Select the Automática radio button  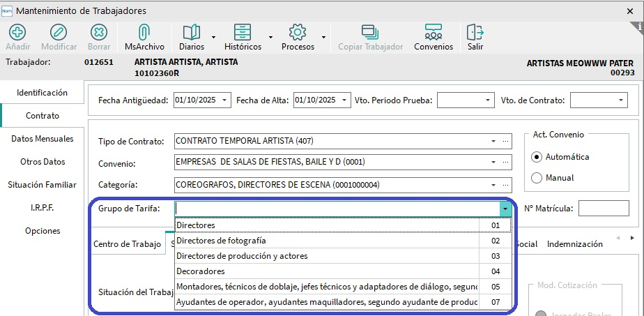pyautogui.click(x=537, y=157)
